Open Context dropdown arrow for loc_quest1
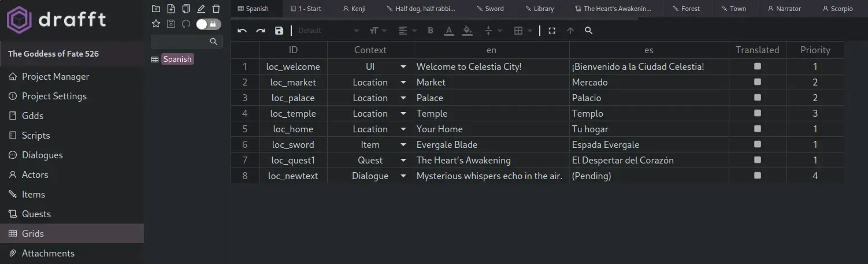868x264 pixels. [403, 161]
